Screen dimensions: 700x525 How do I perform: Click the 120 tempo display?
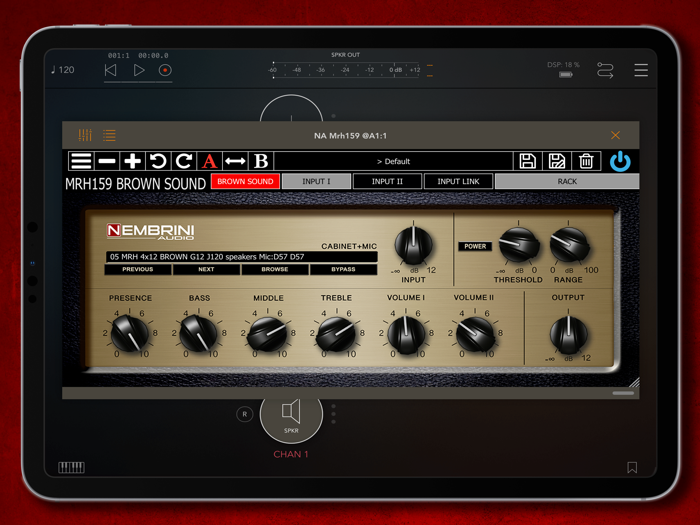[62, 70]
